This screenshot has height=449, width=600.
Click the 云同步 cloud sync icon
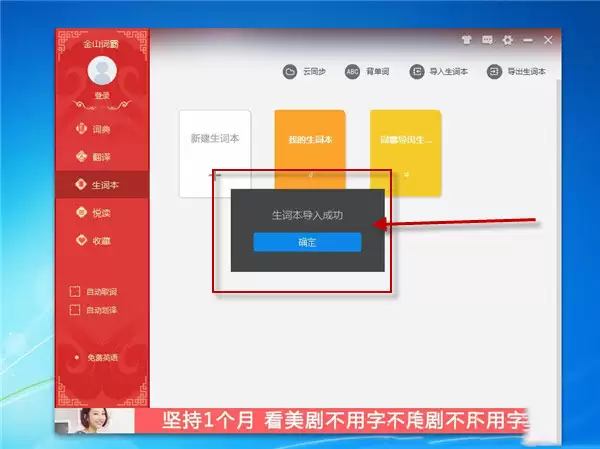coord(290,72)
